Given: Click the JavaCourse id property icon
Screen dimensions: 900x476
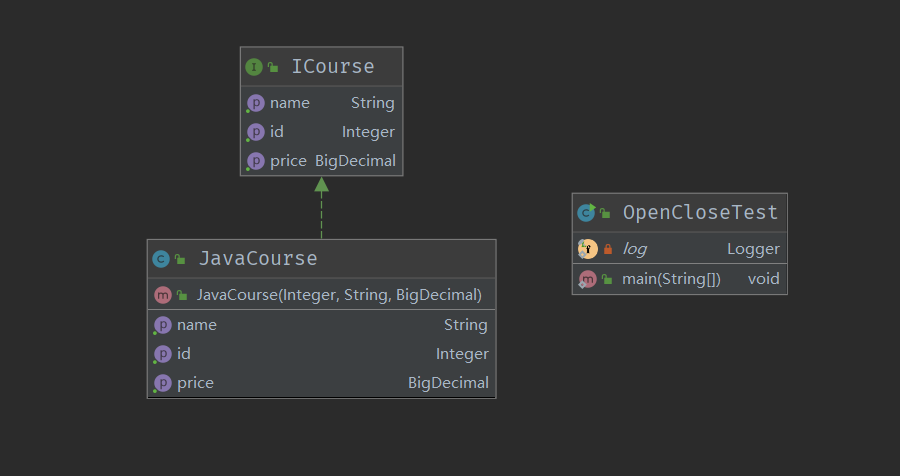Looking at the screenshot, I should (163, 354).
